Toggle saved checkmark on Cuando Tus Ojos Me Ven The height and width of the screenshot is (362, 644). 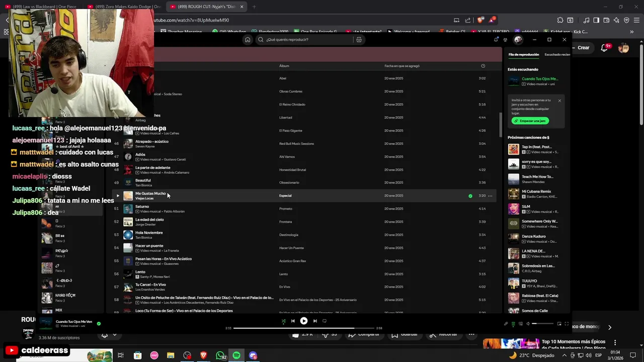point(99,324)
